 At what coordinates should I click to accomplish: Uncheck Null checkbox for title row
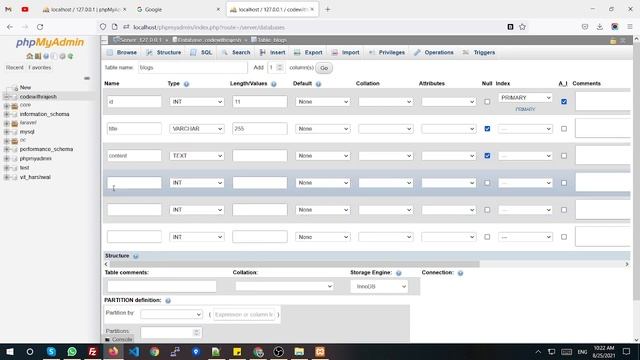click(x=487, y=129)
